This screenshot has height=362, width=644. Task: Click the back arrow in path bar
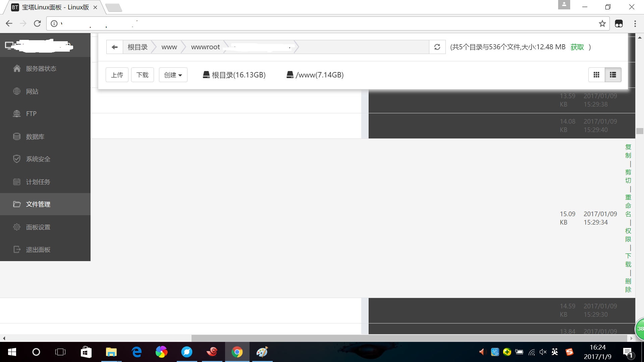[114, 47]
